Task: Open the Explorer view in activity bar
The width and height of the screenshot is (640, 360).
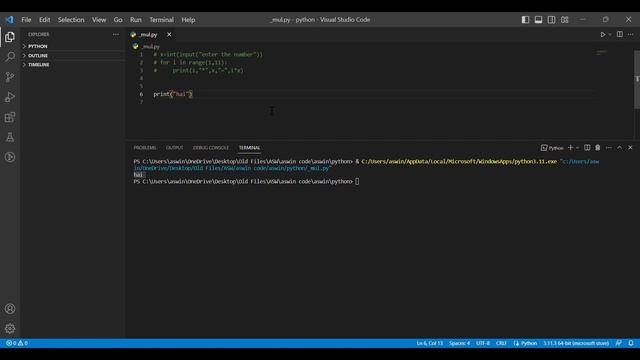Action: 10,37
